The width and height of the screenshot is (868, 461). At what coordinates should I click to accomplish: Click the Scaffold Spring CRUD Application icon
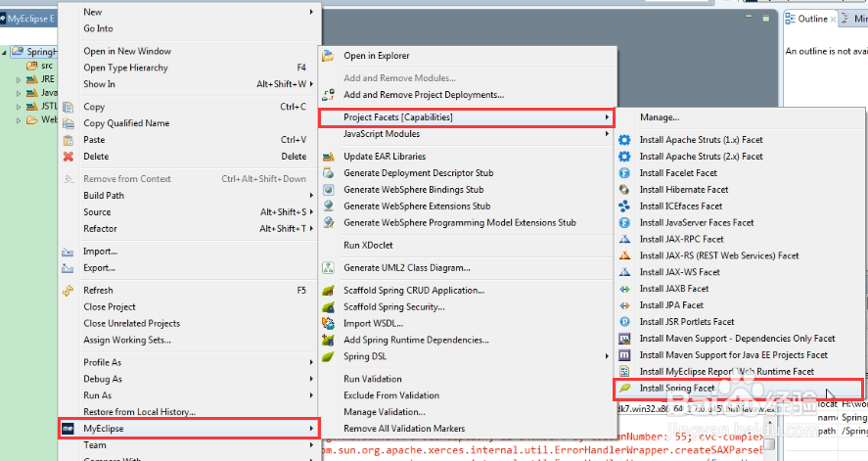(x=328, y=290)
